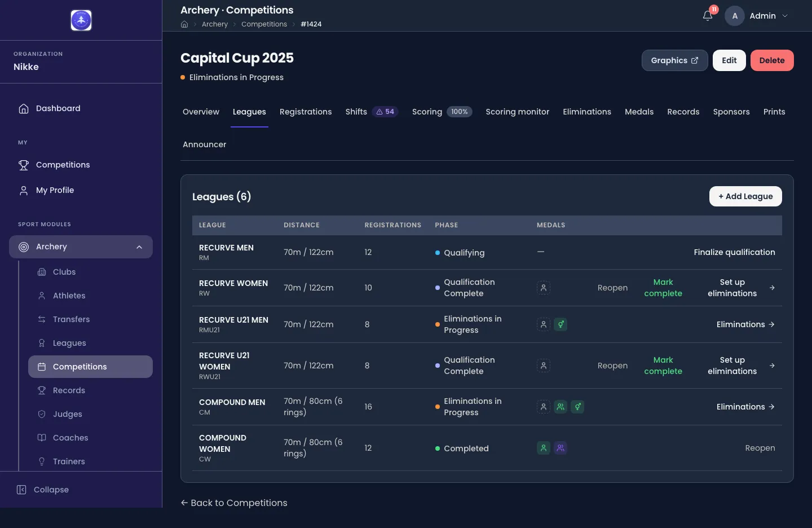Click Archery in the breadcrumb

pyautogui.click(x=215, y=24)
